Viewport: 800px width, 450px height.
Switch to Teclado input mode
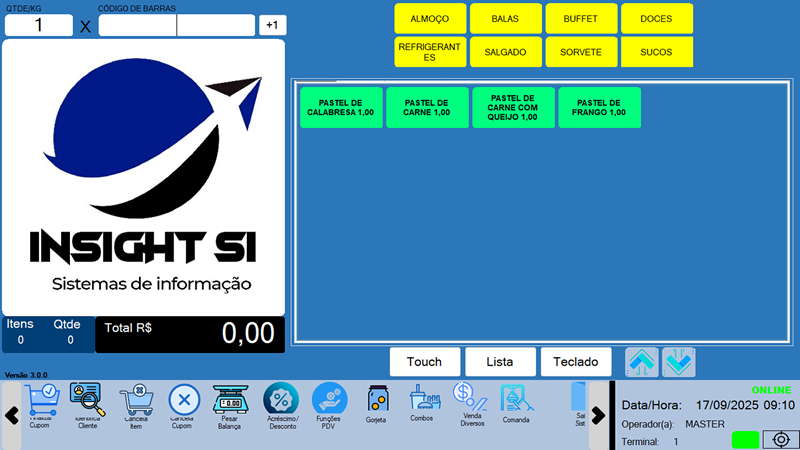click(x=575, y=362)
